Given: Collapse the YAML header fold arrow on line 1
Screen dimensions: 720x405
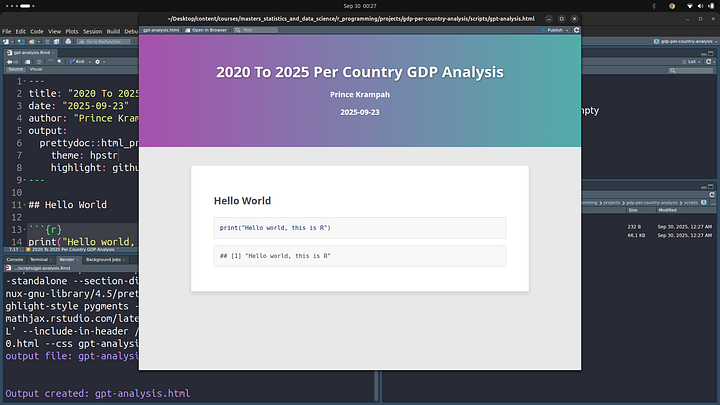Looking at the screenshot, I should 25,81.
